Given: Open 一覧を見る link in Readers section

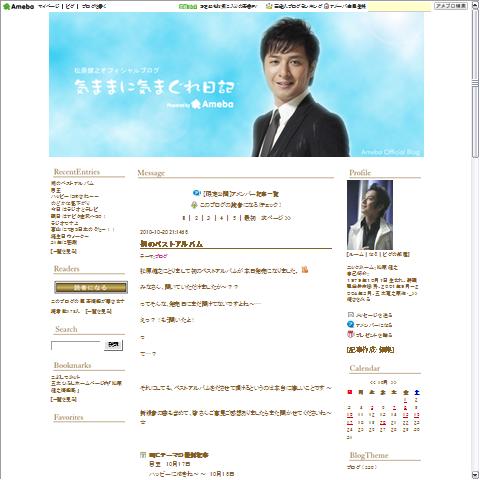Looking at the screenshot, I should point(98,311).
